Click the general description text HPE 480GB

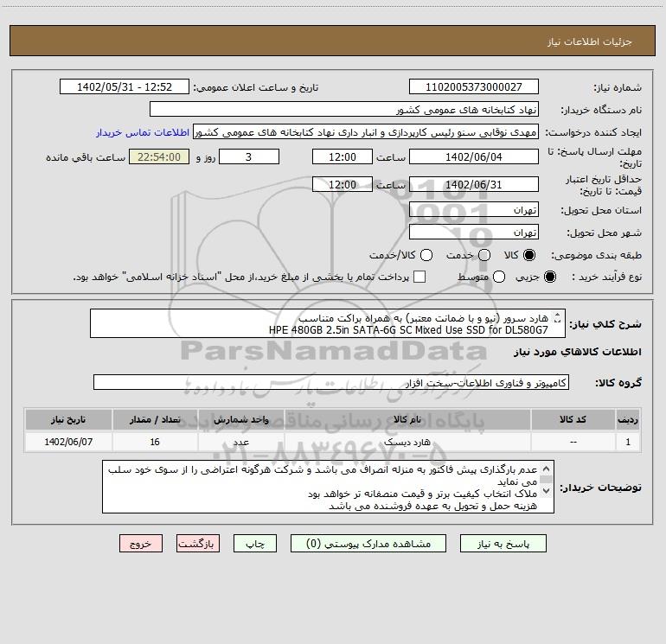pyautogui.click(x=408, y=330)
